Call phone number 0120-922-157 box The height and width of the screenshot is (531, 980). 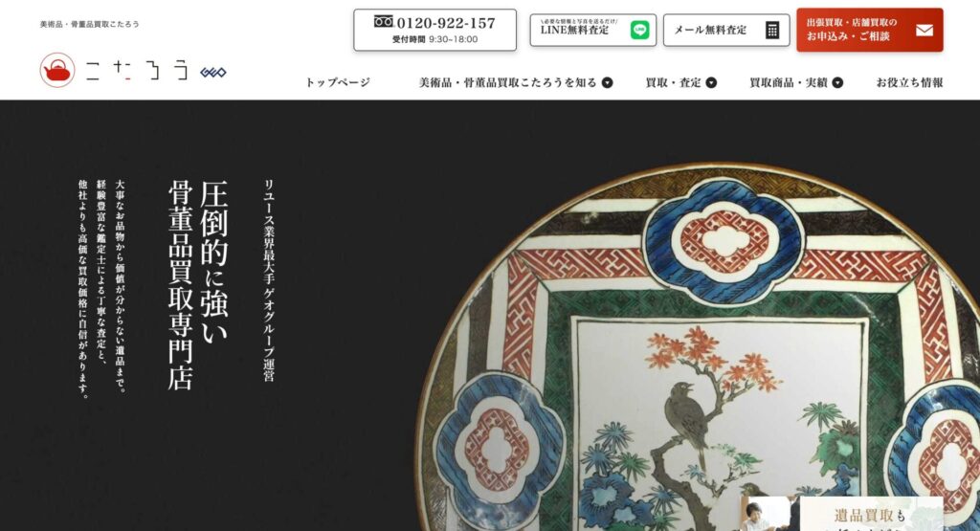click(x=435, y=30)
